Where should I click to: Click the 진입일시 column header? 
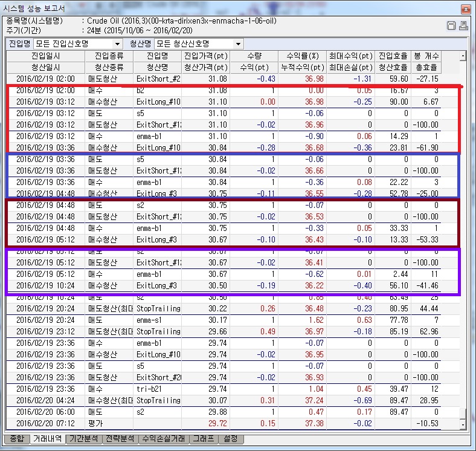coord(47,56)
